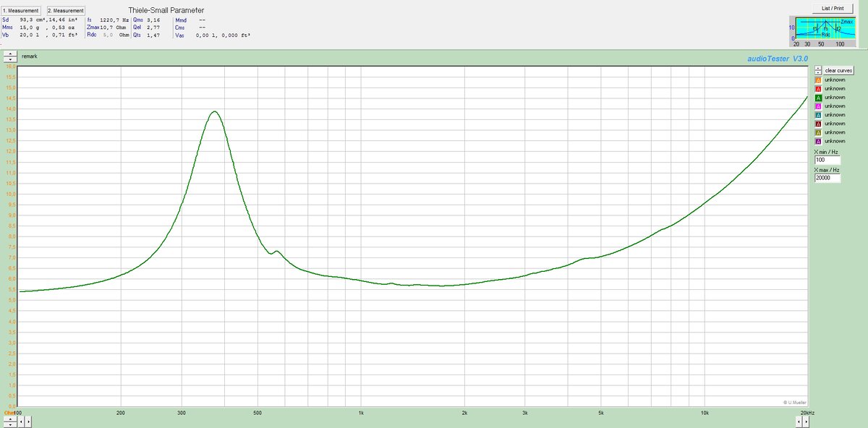
Task: Click the Sd parameter label
Action: pyautogui.click(x=6, y=20)
